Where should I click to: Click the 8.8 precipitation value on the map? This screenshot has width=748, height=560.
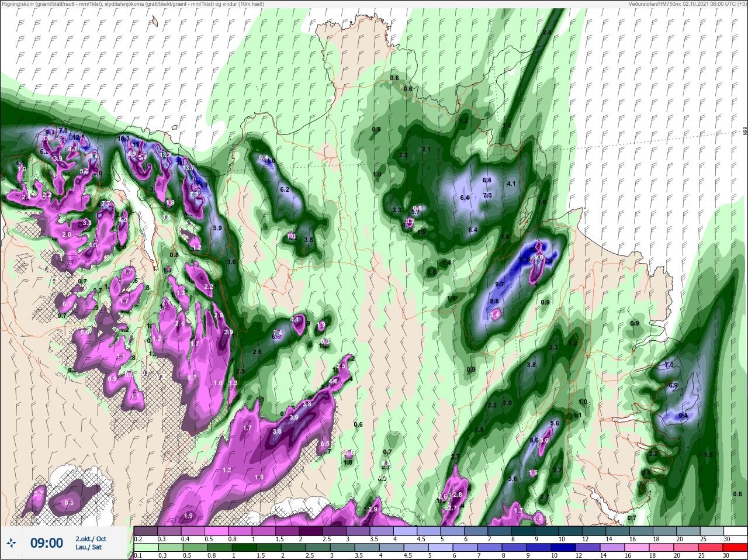click(x=494, y=301)
